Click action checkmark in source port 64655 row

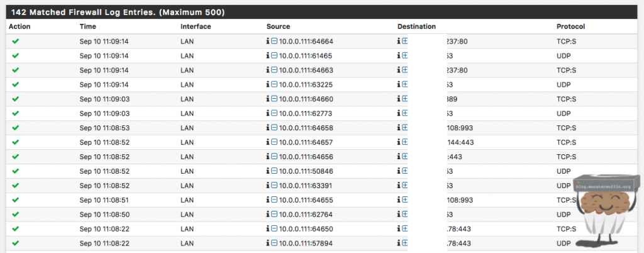pyautogui.click(x=15, y=200)
